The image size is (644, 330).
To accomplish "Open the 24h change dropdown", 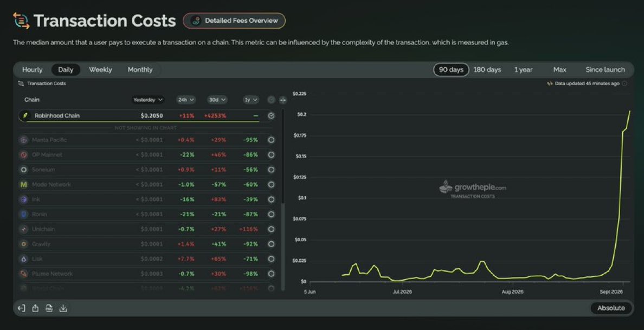I will [186, 100].
